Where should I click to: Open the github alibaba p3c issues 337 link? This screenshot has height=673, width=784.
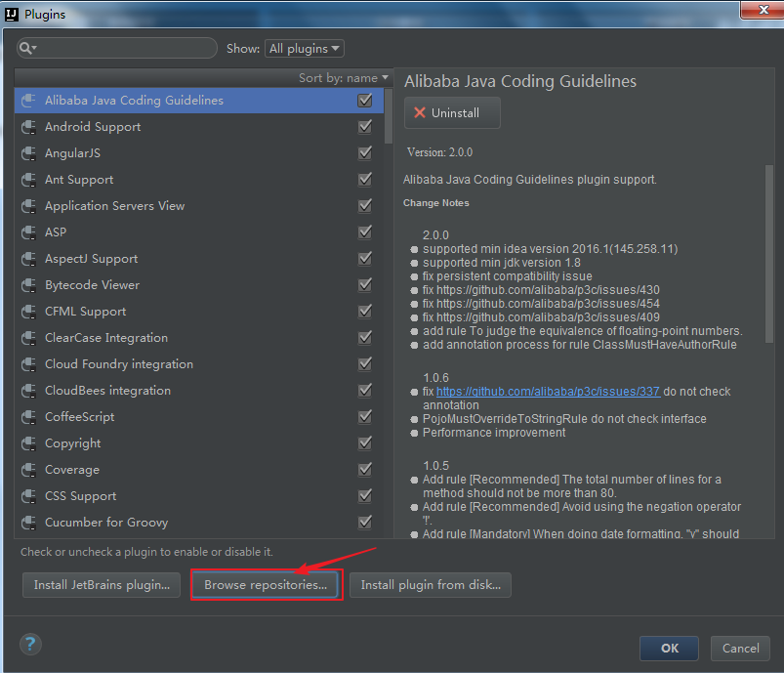coord(547,391)
